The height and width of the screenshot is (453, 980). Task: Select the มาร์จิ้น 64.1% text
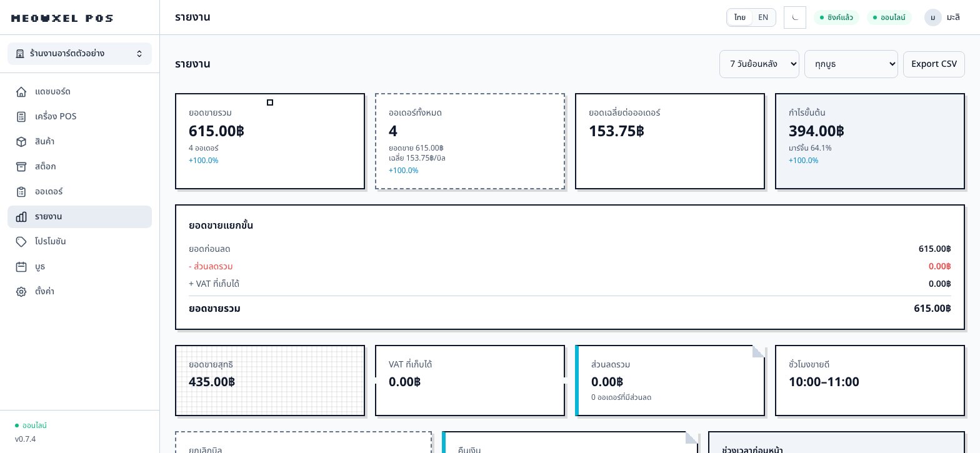point(810,148)
